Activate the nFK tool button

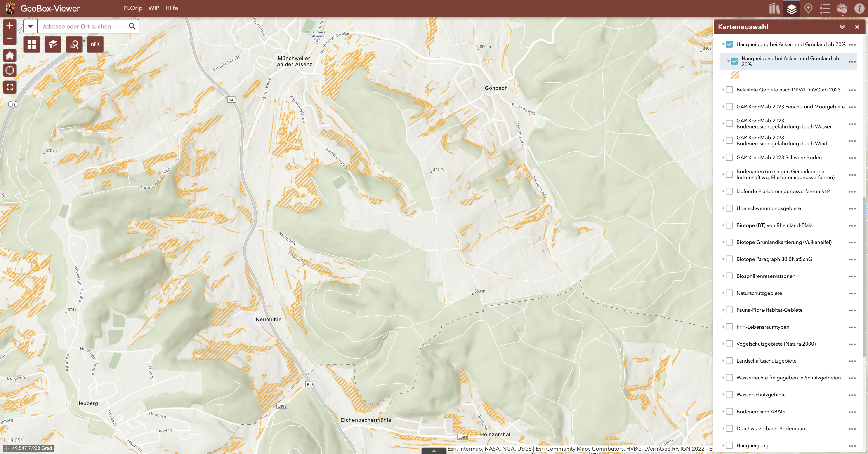click(95, 44)
